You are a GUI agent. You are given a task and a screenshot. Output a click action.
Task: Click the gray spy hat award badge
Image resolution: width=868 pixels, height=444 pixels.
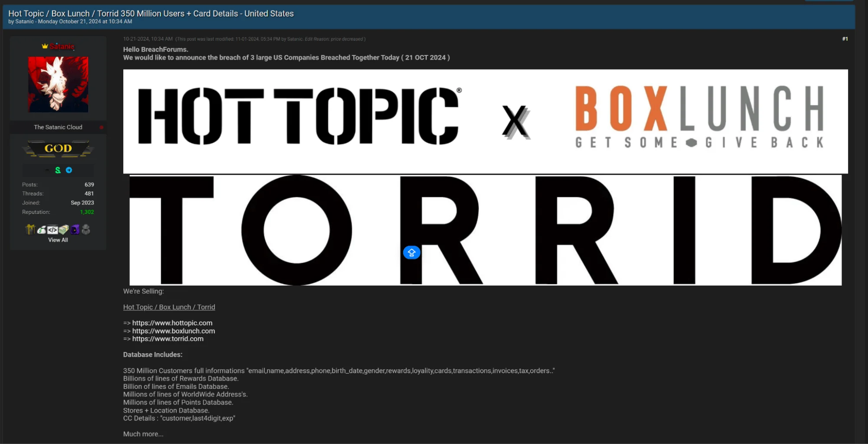(x=86, y=230)
